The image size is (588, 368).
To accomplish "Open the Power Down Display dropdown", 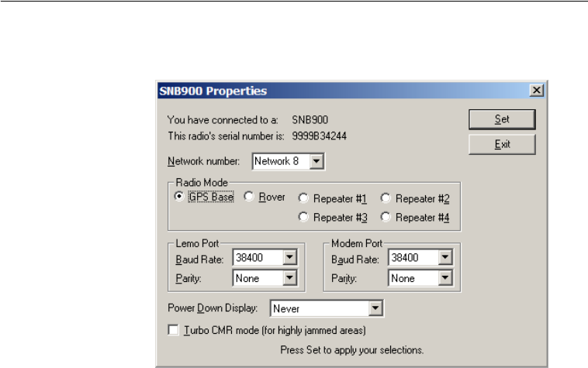I will pyautogui.click(x=375, y=308).
